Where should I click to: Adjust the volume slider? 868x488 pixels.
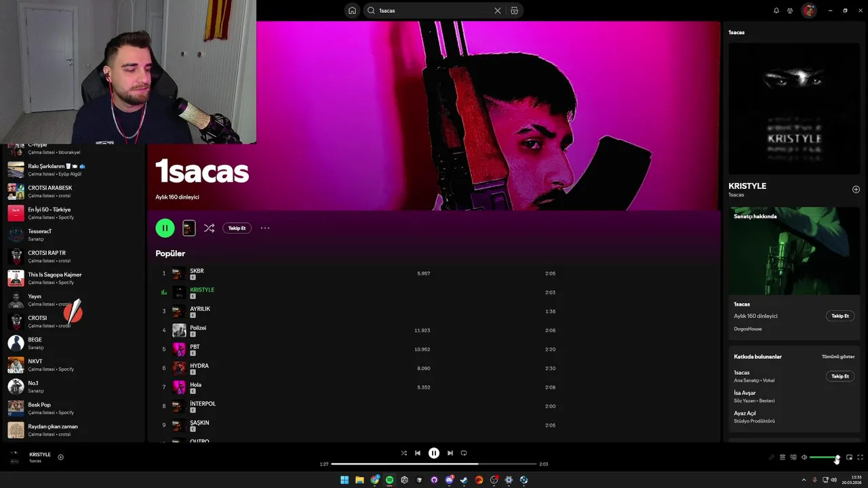click(825, 457)
